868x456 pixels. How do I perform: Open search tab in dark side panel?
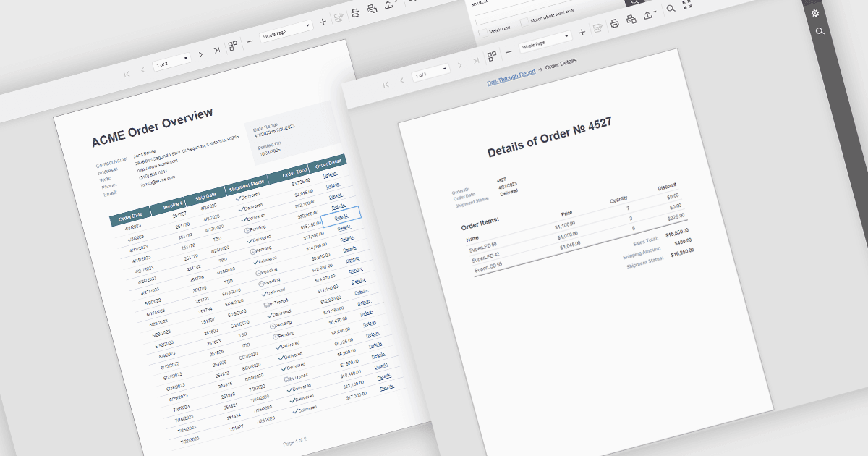[x=820, y=31]
